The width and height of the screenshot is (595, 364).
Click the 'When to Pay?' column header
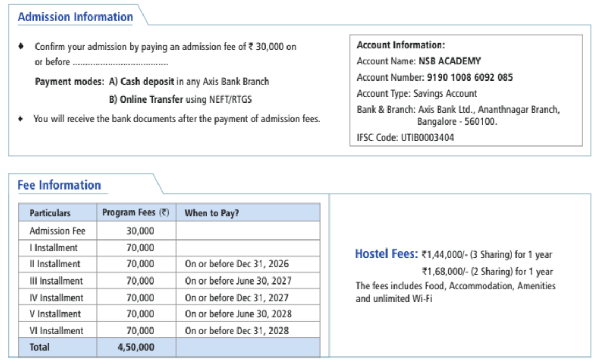click(212, 213)
